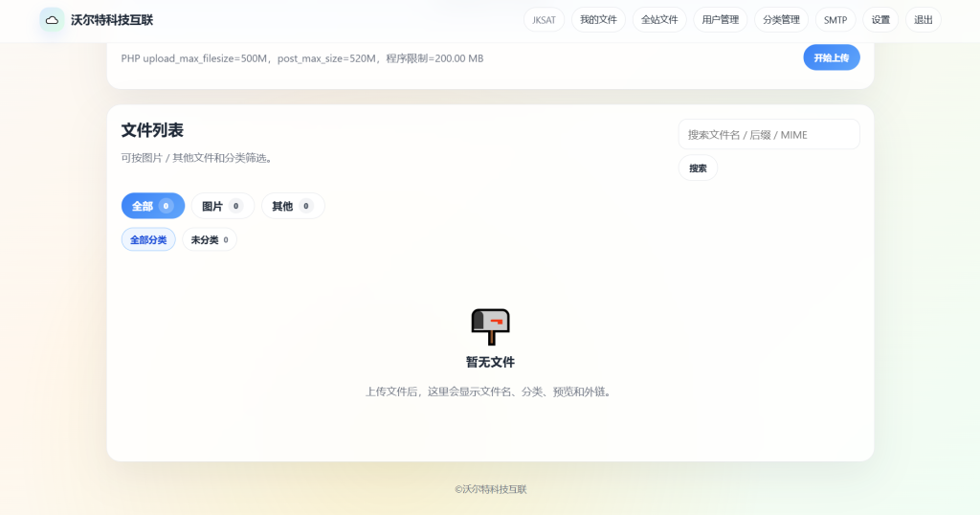The height and width of the screenshot is (515, 980).
Task: Choose the 未分类 category chip
Action: click(x=210, y=239)
